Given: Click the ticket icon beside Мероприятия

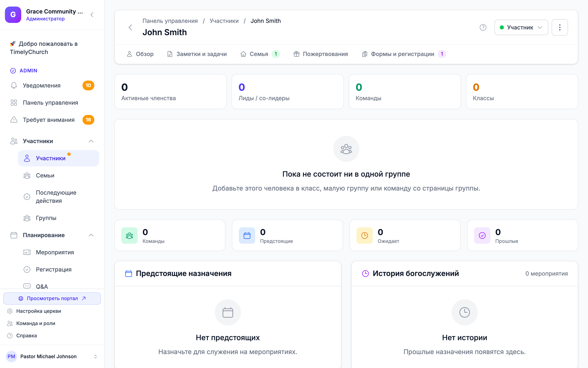Looking at the screenshot, I should tap(27, 252).
